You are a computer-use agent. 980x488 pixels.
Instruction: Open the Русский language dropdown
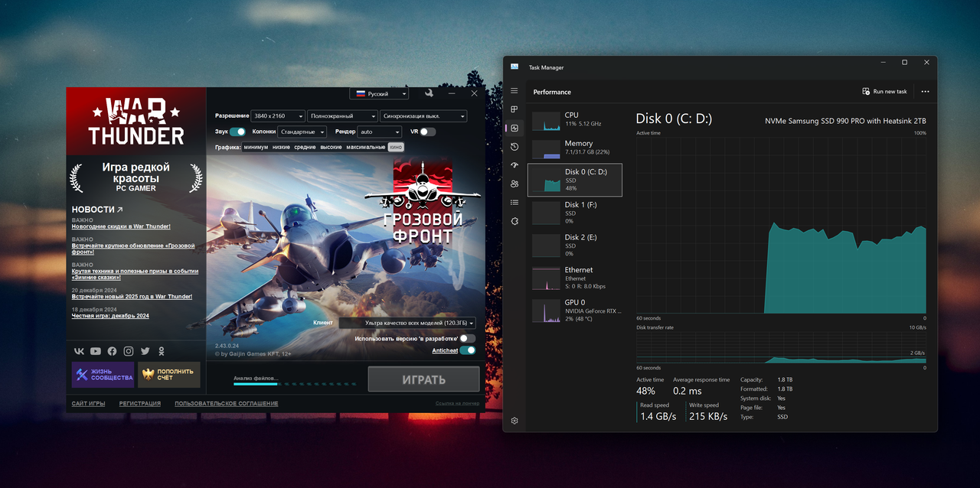tap(379, 93)
